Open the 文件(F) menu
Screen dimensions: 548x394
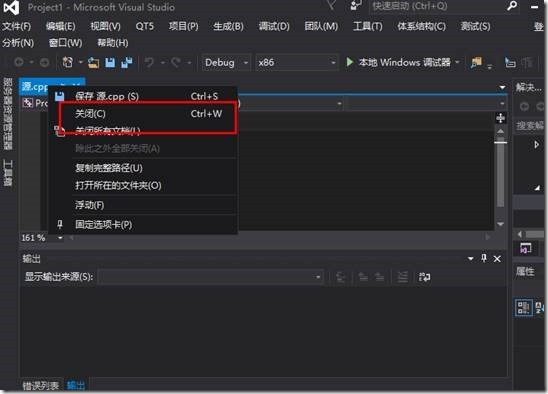tap(16, 27)
